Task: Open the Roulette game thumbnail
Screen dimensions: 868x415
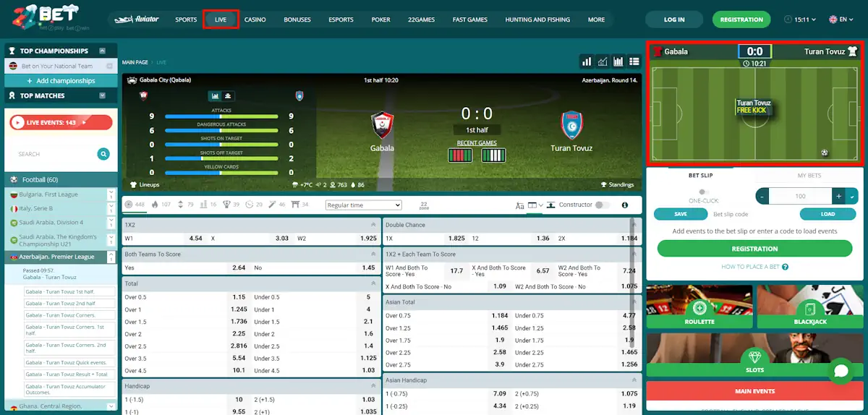Action: [x=699, y=307]
